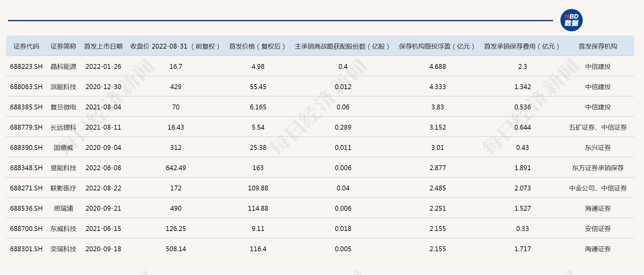Select stock code 688271.SH

(x=26, y=188)
